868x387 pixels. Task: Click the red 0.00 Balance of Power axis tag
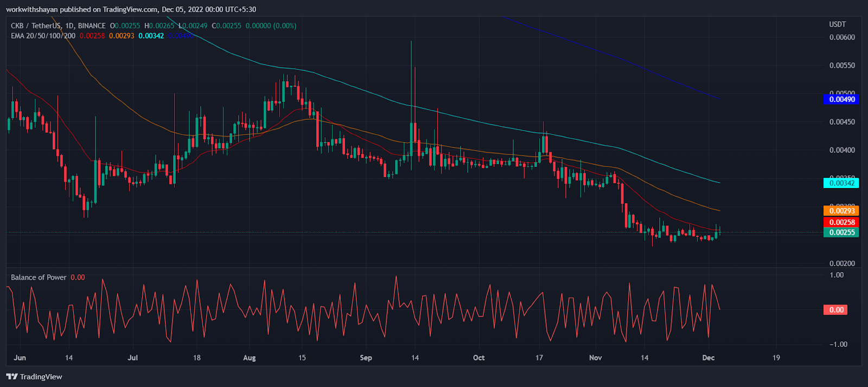coord(836,310)
